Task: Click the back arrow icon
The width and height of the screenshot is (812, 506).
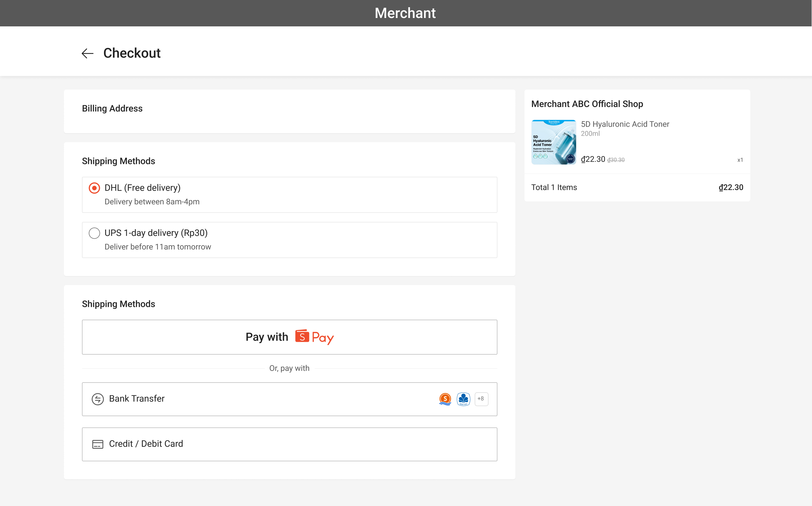Action: pos(87,53)
